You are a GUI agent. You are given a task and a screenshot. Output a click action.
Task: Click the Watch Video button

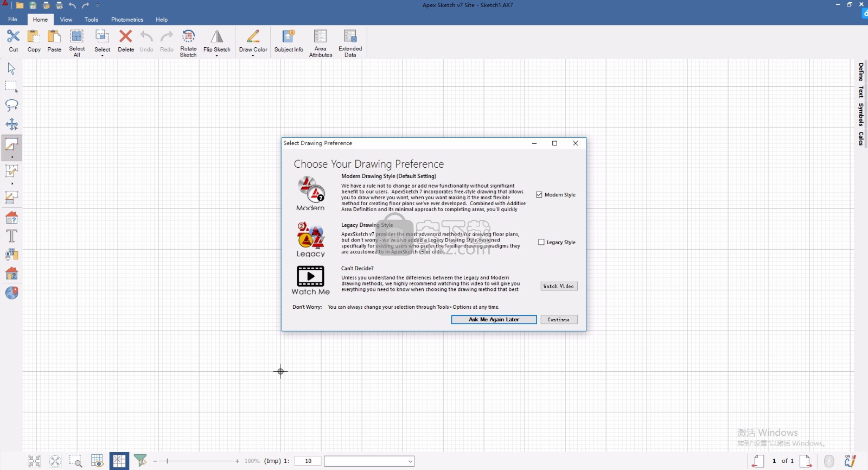[559, 286]
